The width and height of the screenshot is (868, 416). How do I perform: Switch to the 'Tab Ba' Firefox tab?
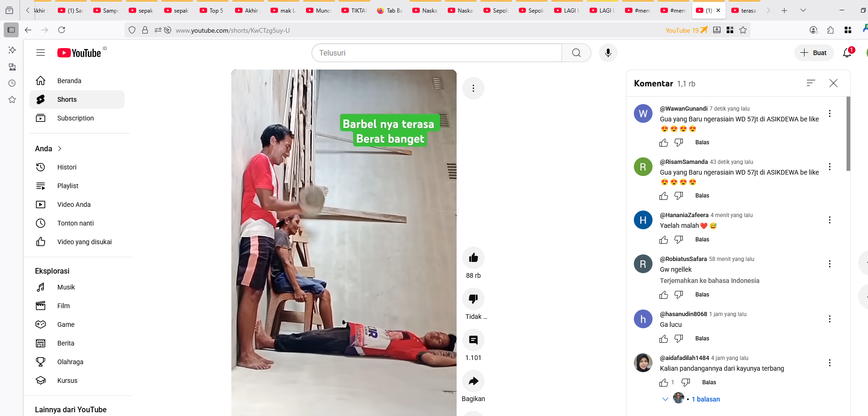pyautogui.click(x=389, y=10)
